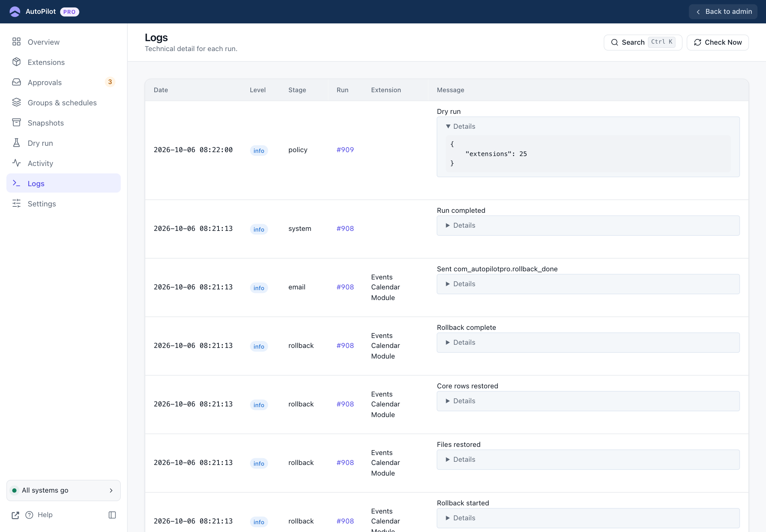Click the Extensions box icon

point(16,62)
